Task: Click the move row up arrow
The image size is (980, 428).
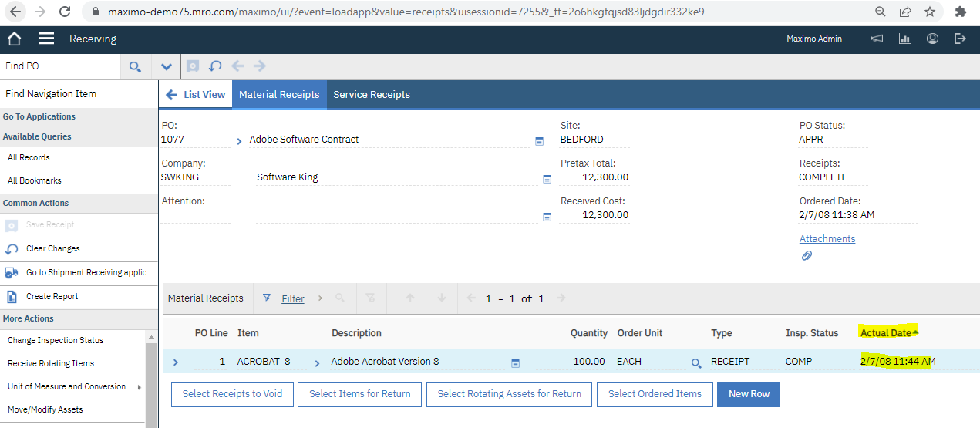Action: [x=410, y=298]
